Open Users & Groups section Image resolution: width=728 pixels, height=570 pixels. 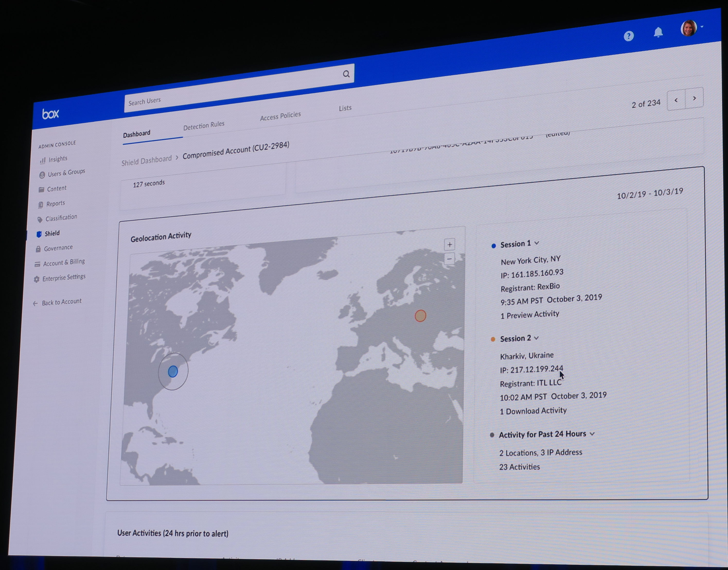66,173
